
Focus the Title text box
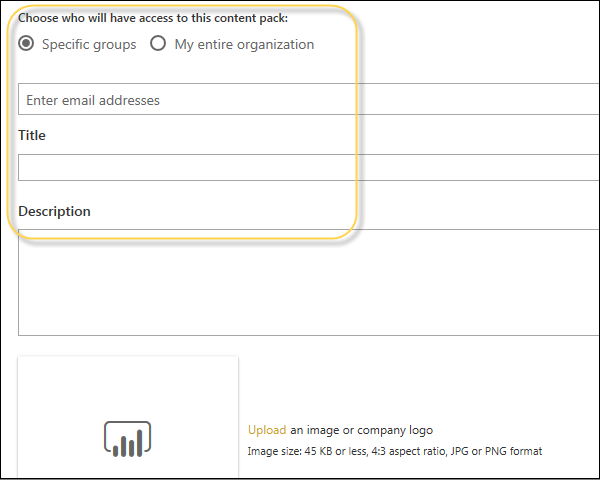tap(300, 167)
